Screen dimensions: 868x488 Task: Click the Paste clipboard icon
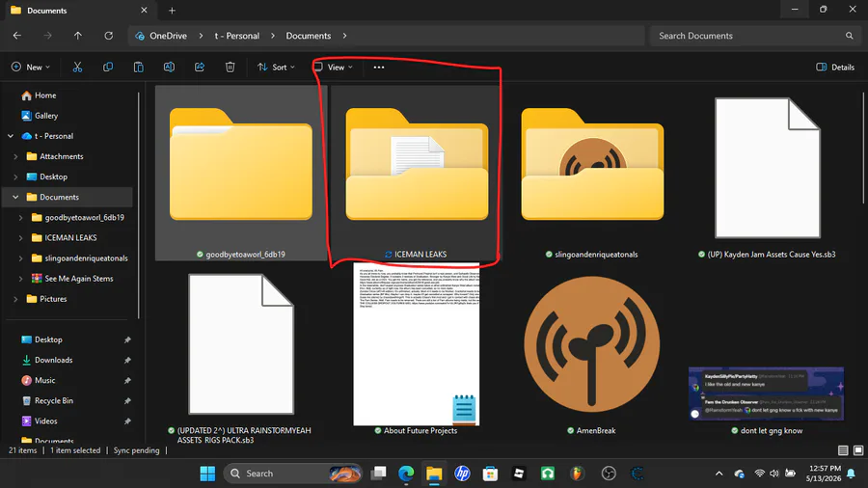pos(138,67)
